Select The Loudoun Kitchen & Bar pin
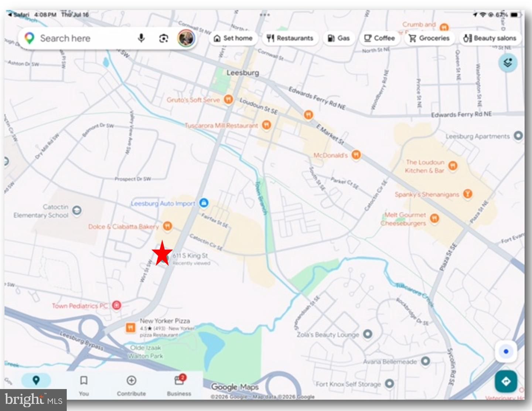 [x=453, y=166]
